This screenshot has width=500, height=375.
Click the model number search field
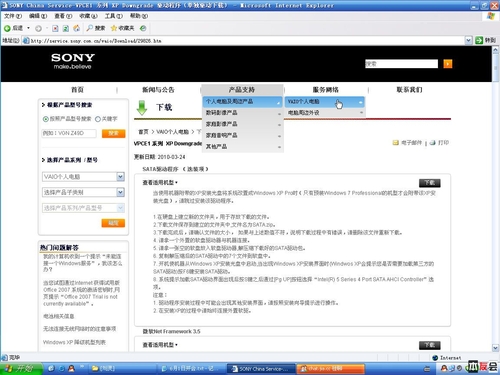click(69, 133)
